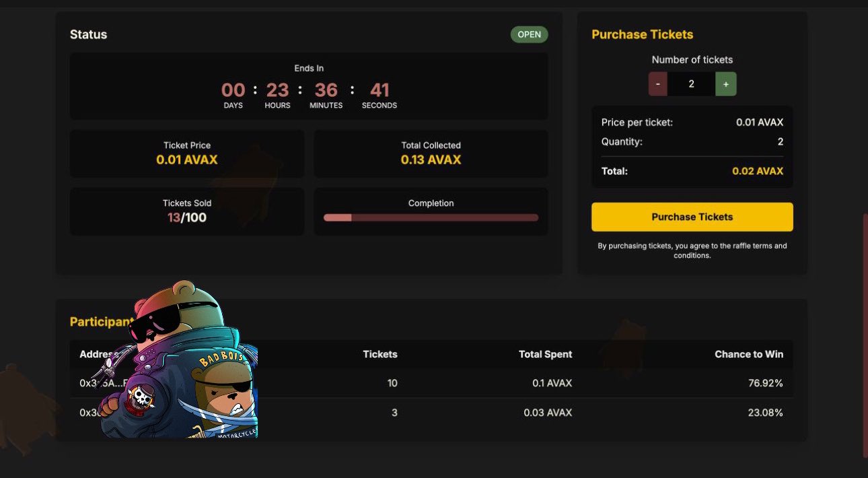Click the 76.92% chance to win value
The height and width of the screenshot is (478, 868).
pyautogui.click(x=765, y=383)
